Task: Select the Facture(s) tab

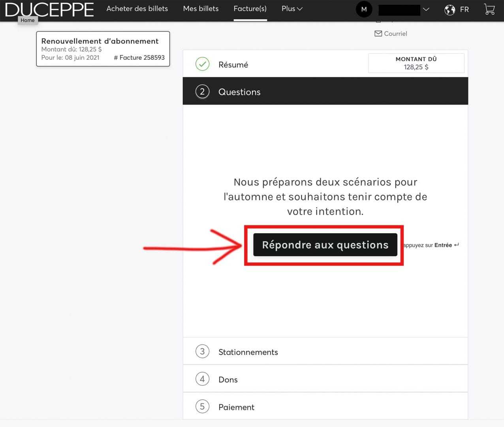Action: (x=250, y=9)
